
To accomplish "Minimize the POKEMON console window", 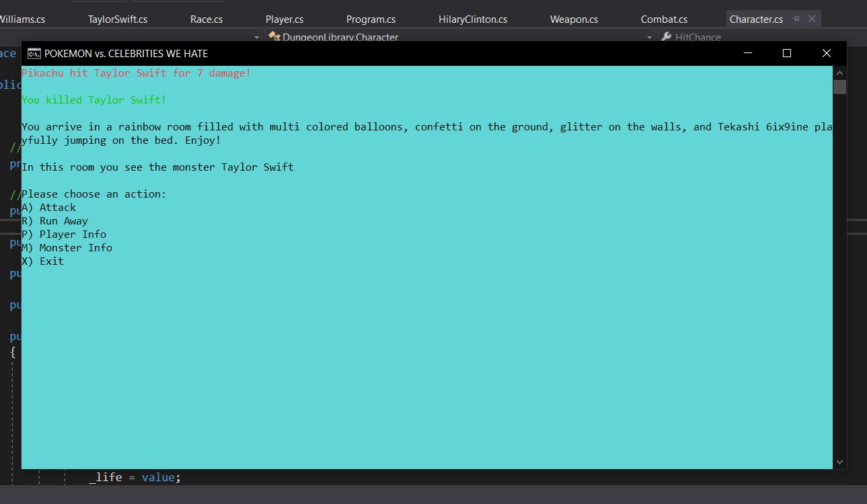I will (x=747, y=53).
